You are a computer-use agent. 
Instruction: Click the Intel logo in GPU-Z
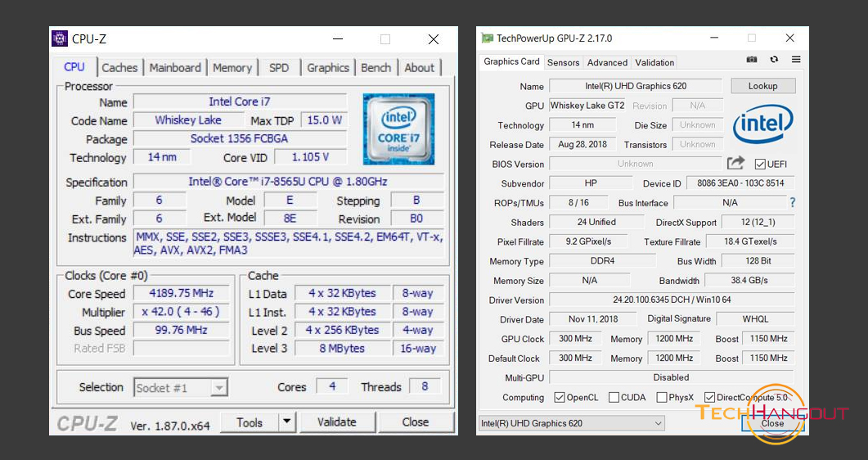(x=762, y=124)
